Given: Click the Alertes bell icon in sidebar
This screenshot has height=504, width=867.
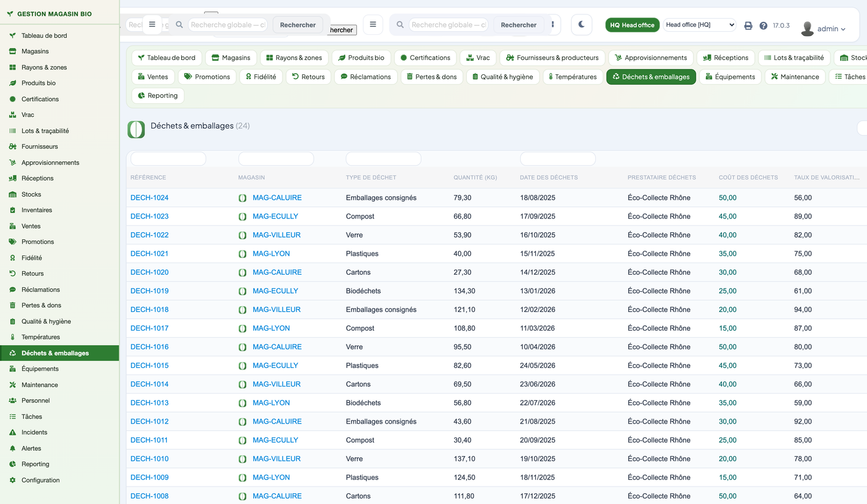Looking at the screenshot, I should tap(13, 448).
